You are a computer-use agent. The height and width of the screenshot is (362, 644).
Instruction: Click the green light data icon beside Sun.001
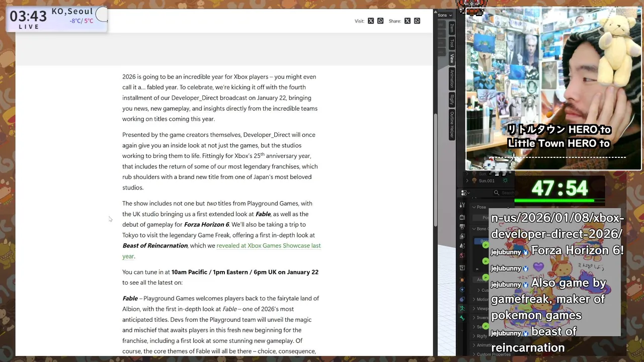click(505, 180)
